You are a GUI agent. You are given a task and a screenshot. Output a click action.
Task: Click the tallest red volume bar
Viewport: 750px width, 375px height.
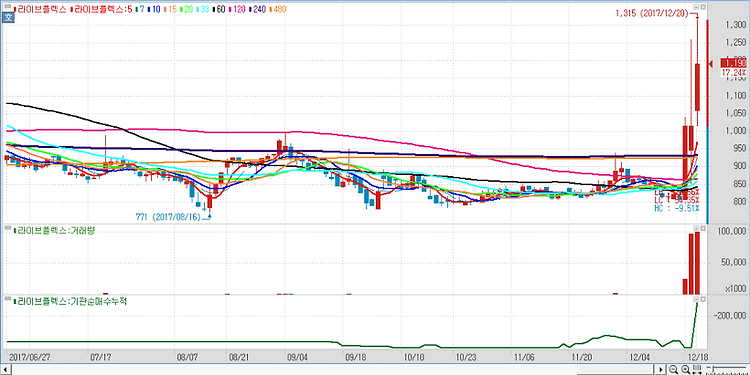[x=697, y=263]
